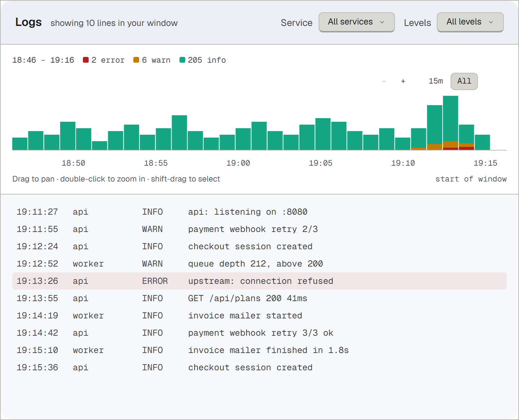Select the 'payment webhook retry 2/3' log line

click(259, 229)
